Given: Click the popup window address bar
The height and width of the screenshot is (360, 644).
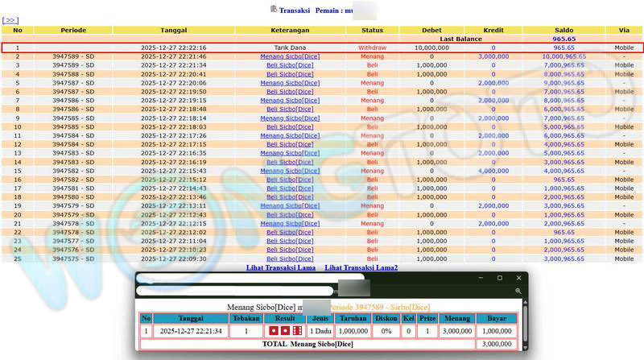Looking at the screenshot, I should [233, 291].
